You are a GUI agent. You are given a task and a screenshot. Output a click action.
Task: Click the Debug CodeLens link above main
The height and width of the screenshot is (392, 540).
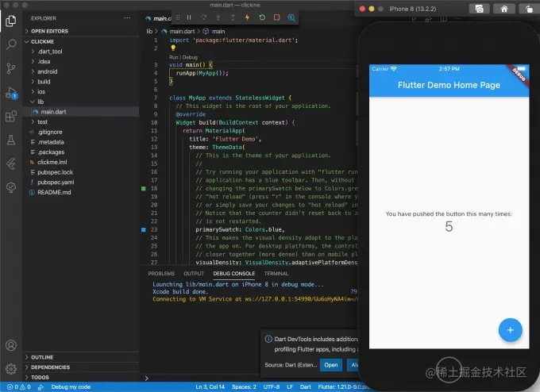coord(190,57)
